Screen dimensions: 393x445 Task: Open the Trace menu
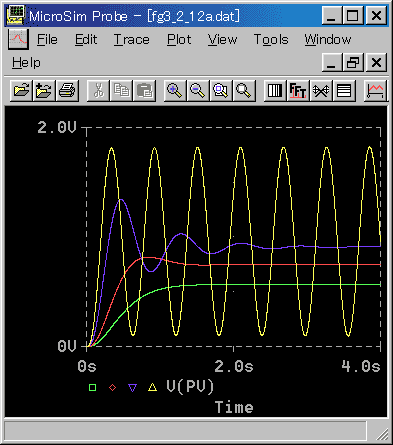click(x=132, y=40)
